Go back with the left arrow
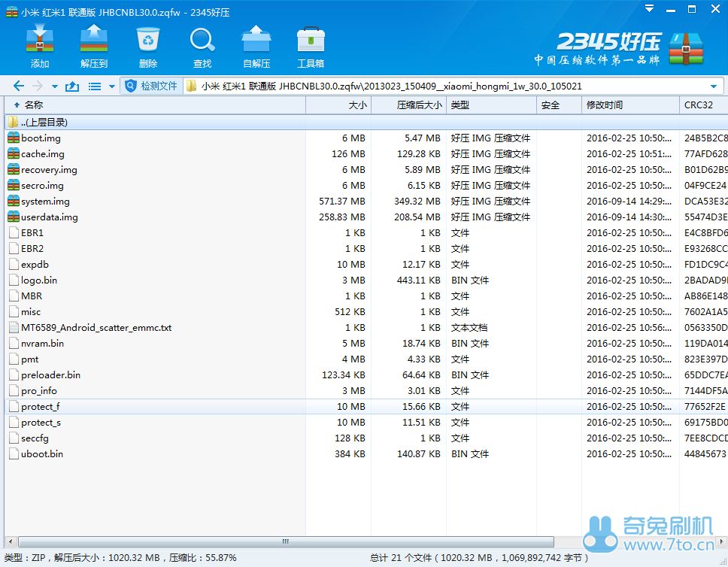 coord(19,86)
